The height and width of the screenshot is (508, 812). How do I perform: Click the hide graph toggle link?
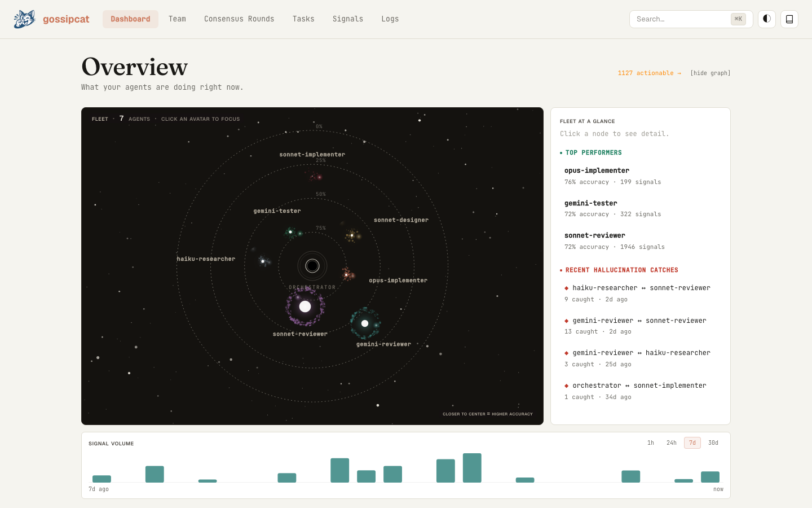(710, 73)
